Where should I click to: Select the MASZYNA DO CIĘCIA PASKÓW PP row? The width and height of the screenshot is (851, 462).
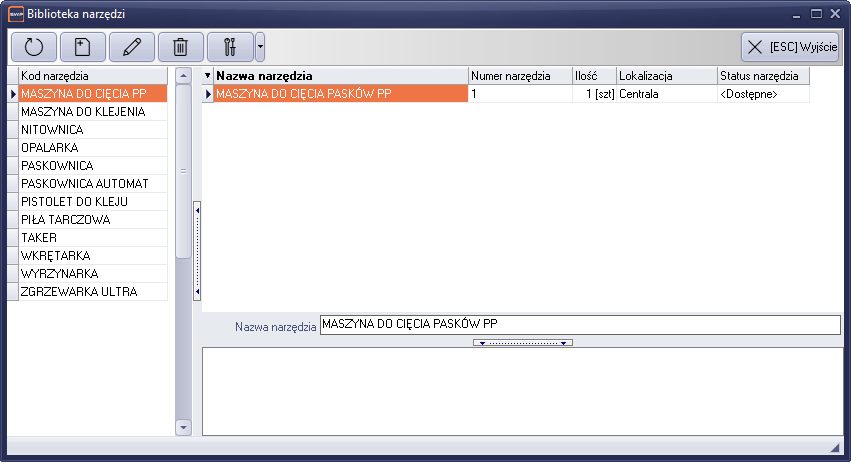tap(340, 94)
